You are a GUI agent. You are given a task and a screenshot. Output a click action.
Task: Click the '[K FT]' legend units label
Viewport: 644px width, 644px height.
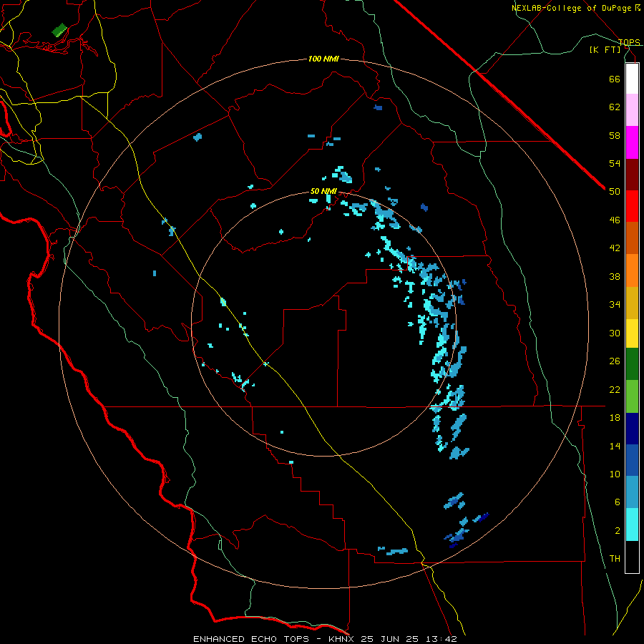click(x=605, y=49)
